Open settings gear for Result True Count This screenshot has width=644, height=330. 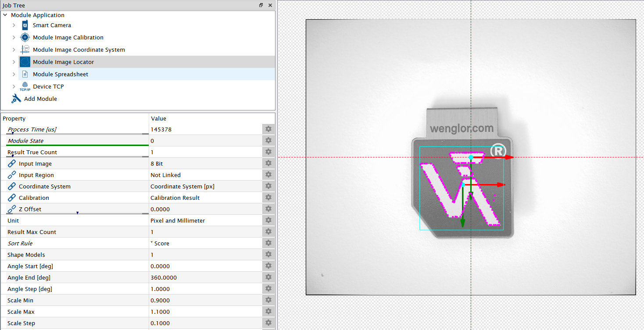click(268, 152)
